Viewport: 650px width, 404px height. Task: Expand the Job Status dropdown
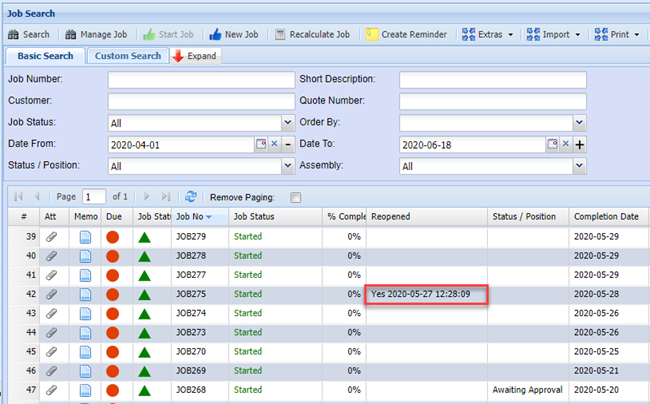[x=285, y=122]
